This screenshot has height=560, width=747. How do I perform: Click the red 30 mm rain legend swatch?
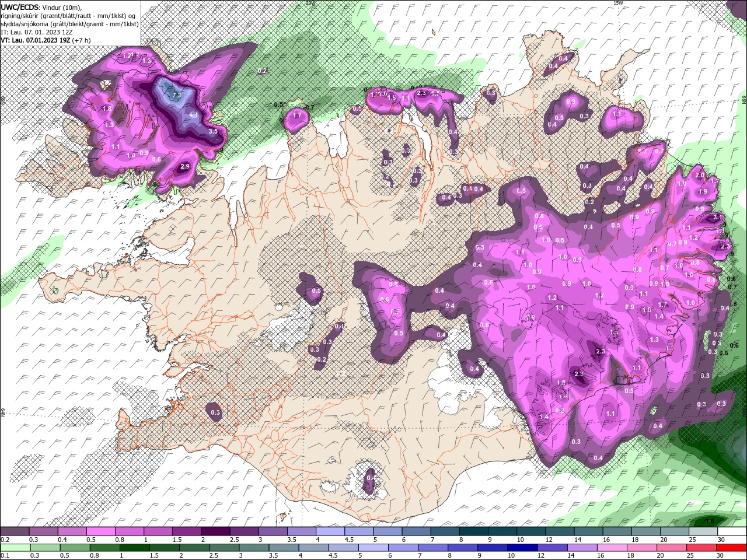(x=732, y=548)
